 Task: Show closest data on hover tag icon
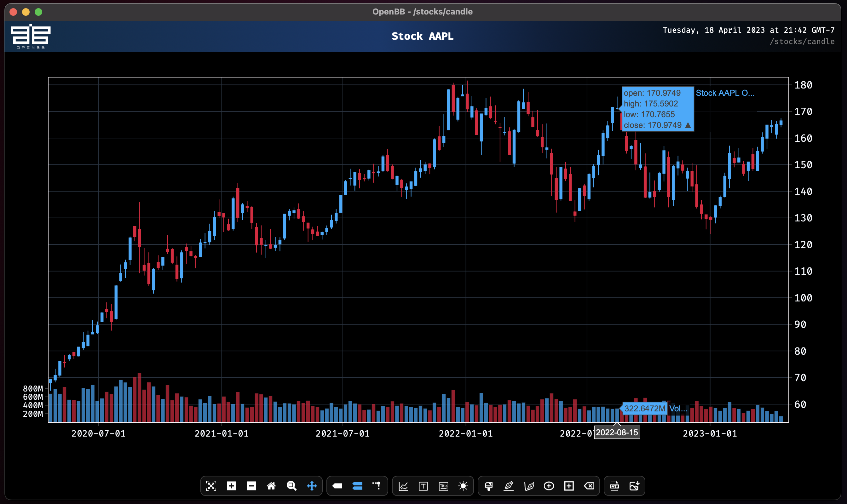(x=337, y=486)
